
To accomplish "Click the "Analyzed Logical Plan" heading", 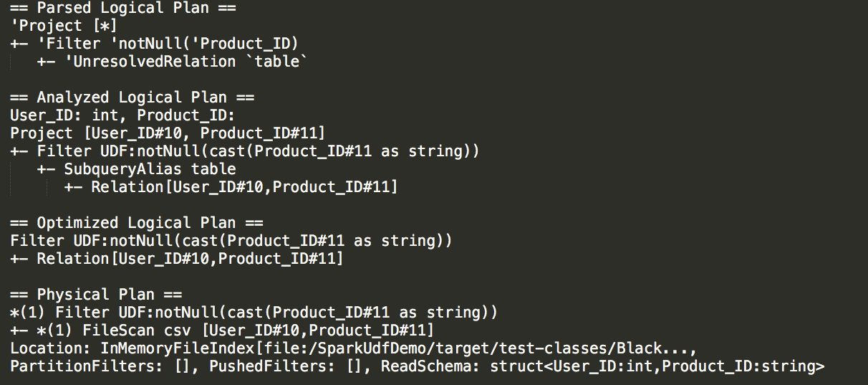I will click(132, 98).
